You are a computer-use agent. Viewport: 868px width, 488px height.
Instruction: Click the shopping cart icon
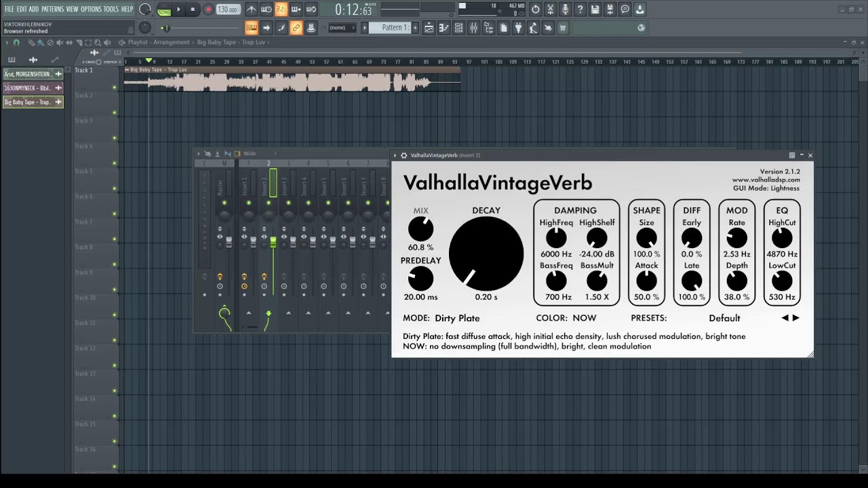pos(563,28)
